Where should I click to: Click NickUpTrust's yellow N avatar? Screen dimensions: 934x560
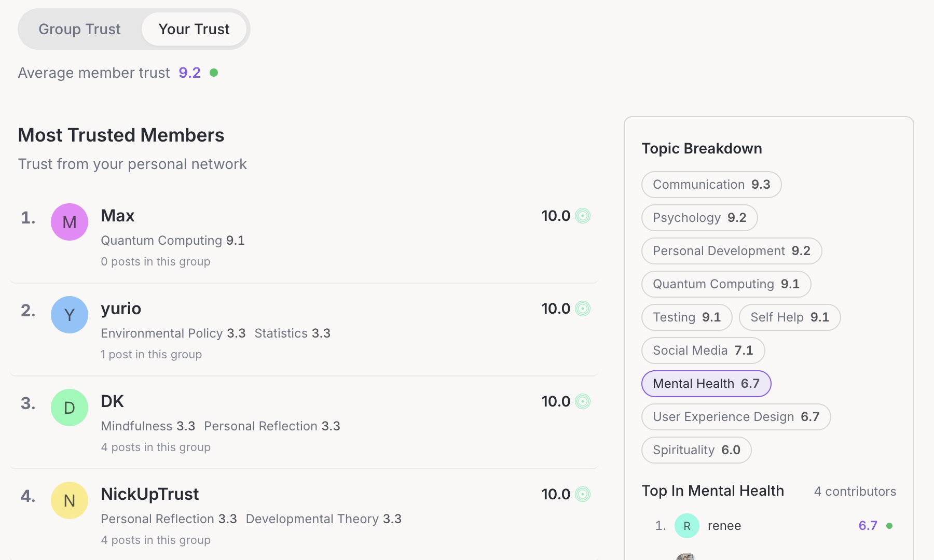coord(70,500)
